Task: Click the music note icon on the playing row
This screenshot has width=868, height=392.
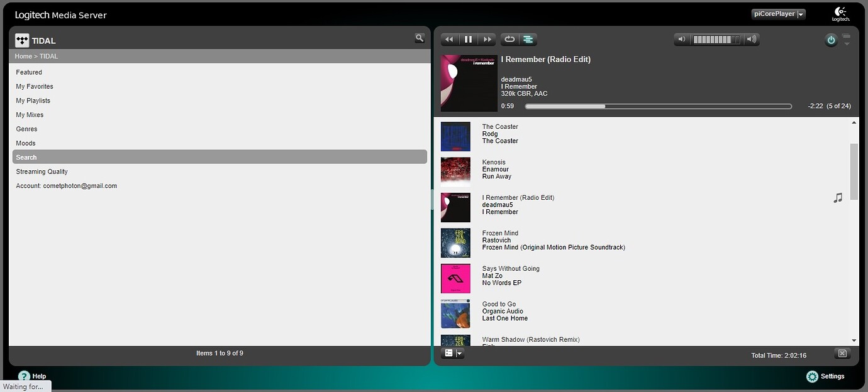Action: [838, 198]
